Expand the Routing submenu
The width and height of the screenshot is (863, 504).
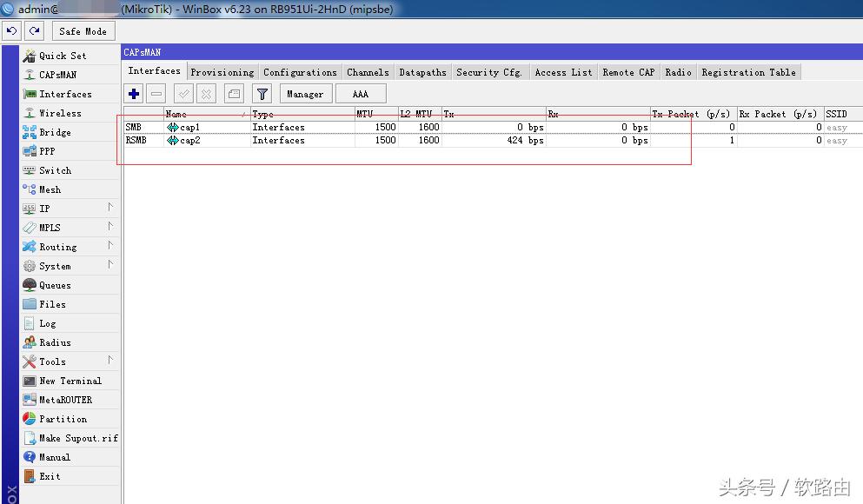(x=70, y=247)
